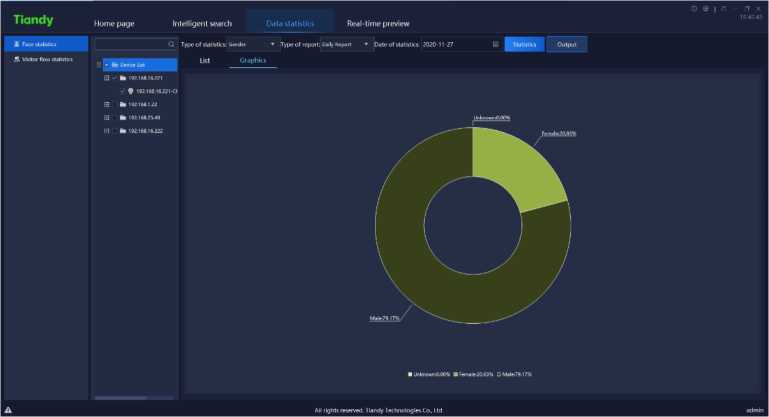Screen dimensions: 769x417
Task: Click the Output button
Action: coord(567,44)
